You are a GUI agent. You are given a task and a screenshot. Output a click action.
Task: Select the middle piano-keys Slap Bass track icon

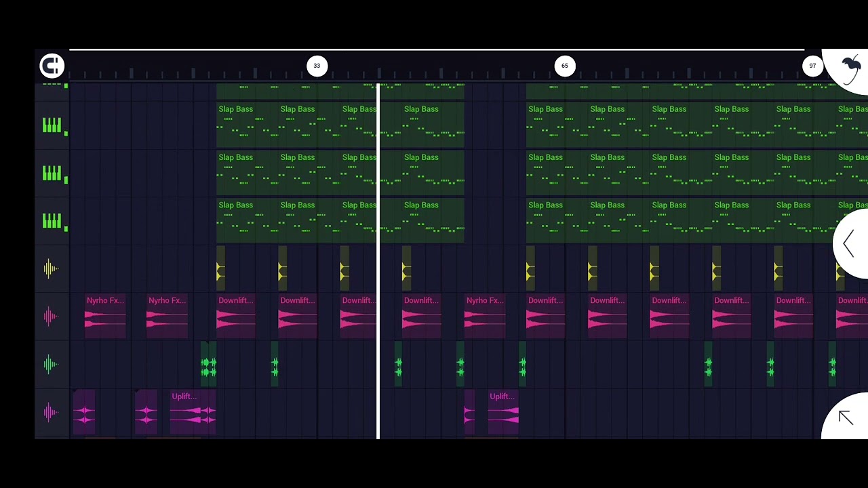pyautogui.click(x=52, y=174)
